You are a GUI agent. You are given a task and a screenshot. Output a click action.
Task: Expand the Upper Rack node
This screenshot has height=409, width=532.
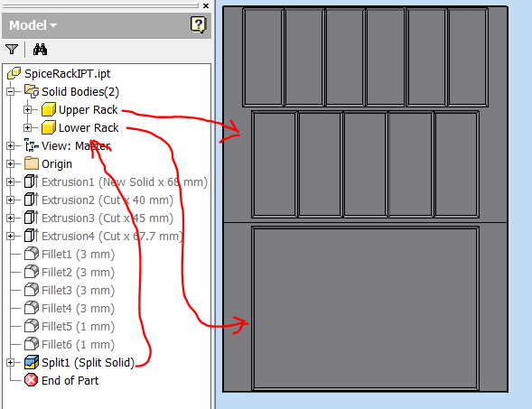click(x=27, y=109)
